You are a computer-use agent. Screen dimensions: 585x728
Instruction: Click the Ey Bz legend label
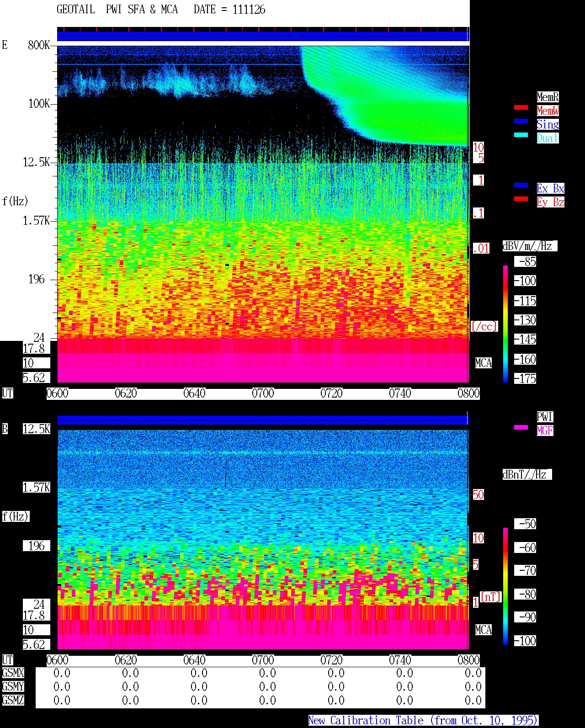pyautogui.click(x=550, y=202)
